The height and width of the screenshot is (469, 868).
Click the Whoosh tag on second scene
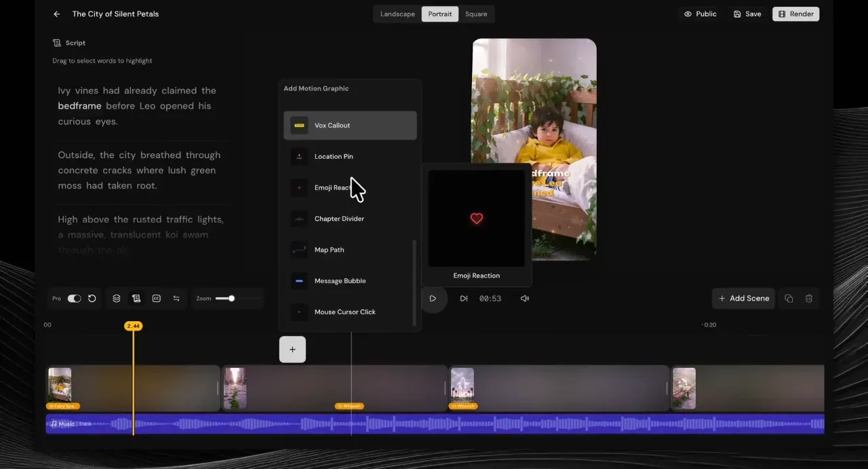coord(349,406)
